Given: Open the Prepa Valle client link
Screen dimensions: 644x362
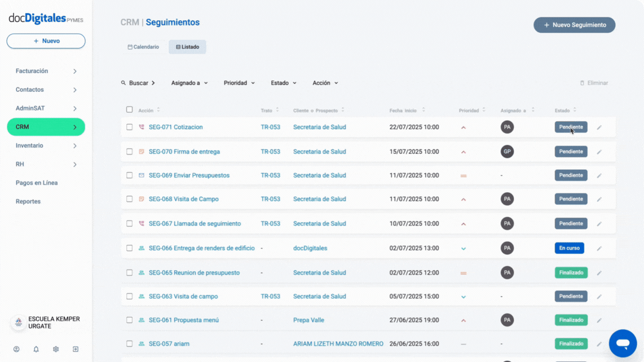Looking at the screenshot, I should 308,320.
